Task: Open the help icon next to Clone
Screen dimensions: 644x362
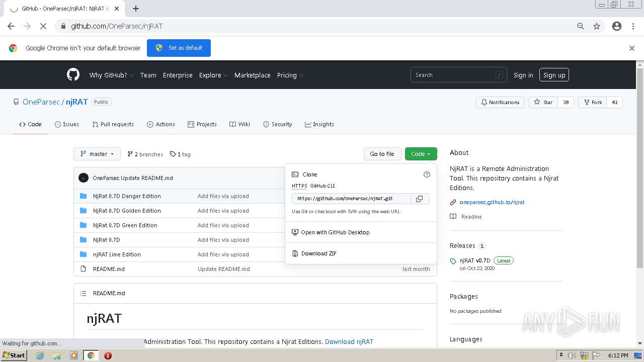Action: tap(427, 174)
